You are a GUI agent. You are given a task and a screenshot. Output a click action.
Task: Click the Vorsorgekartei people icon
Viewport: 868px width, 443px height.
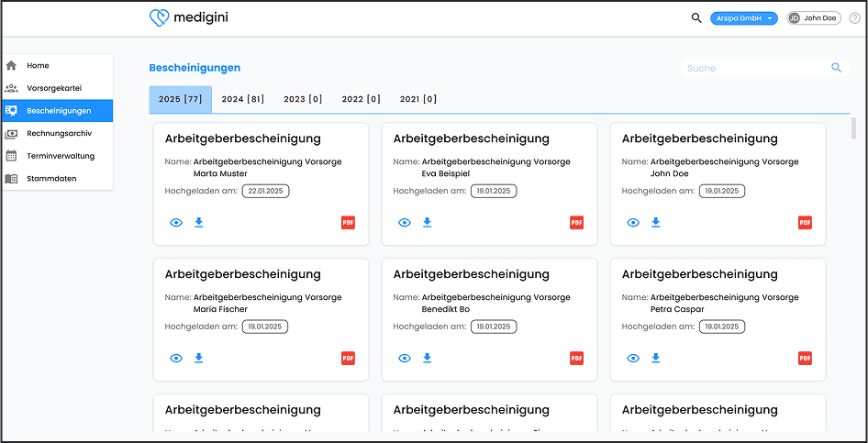tap(11, 88)
